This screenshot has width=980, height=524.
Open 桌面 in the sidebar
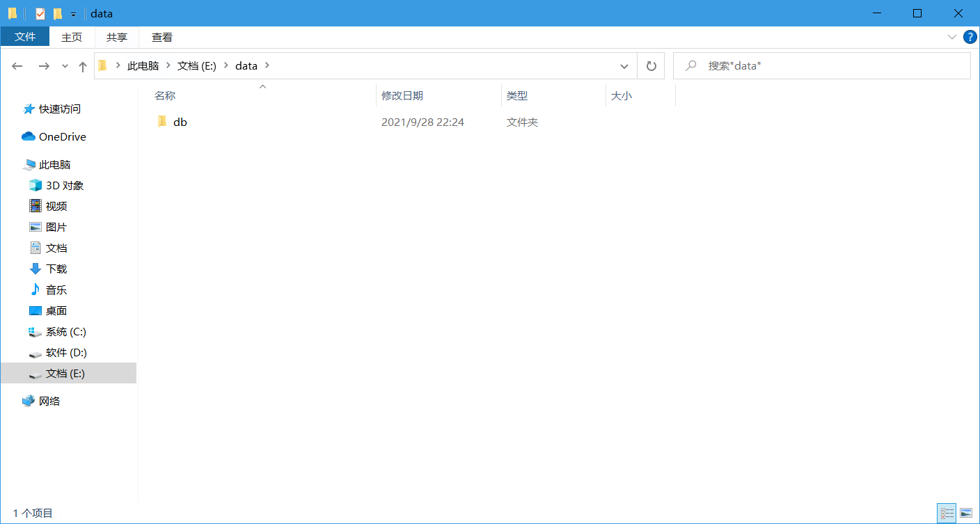(x=56, y=310)
